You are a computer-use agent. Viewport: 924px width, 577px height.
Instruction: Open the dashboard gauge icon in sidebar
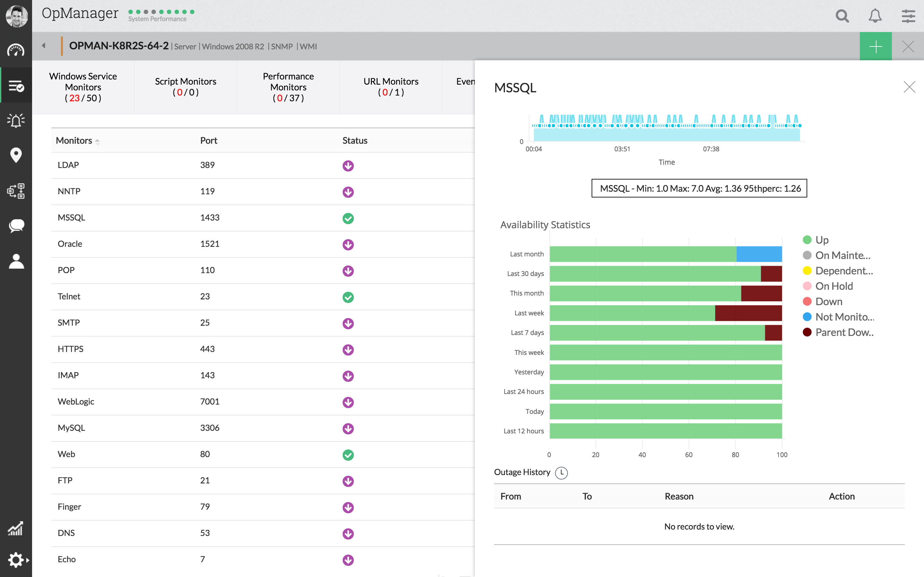tap(16, 50)
